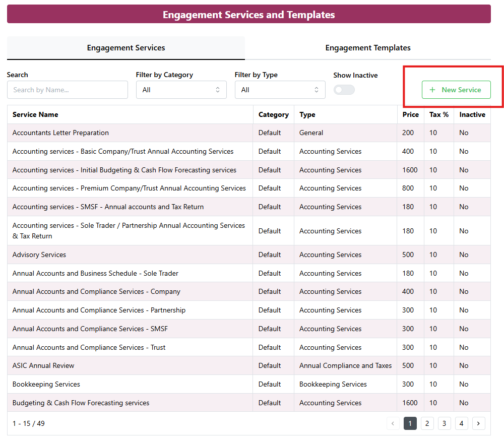Image resolution: width=504 pixels, height=441 pixels.
Task: Open the Advisory Services entry
Action: point(39,255)
